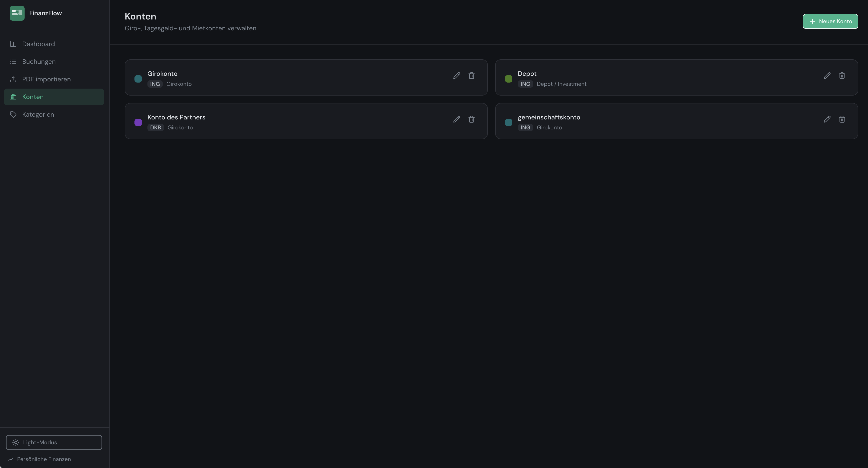This screenshot has width=868, height=468.
Task: Click the Buchungen list icon
Action: (13, 61)
